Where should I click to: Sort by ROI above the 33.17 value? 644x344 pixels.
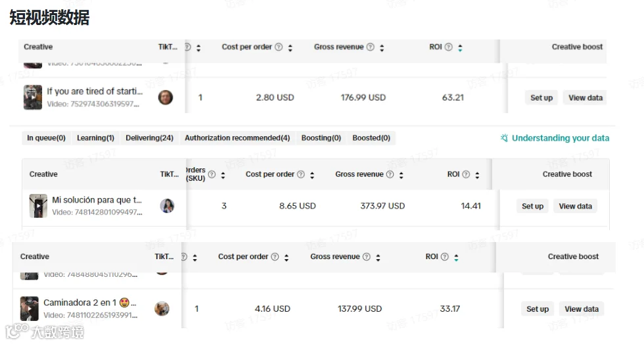pos(455,257)
